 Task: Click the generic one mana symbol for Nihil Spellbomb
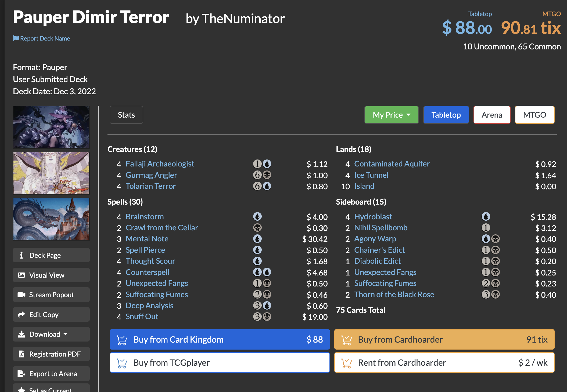pyautogui.click(x=486, y=228)
